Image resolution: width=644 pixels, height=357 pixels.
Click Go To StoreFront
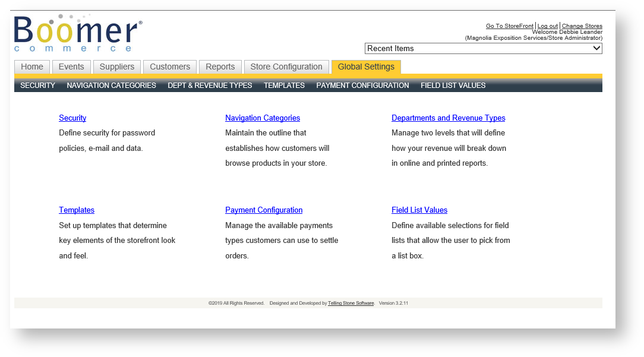[x=509, y=26]
